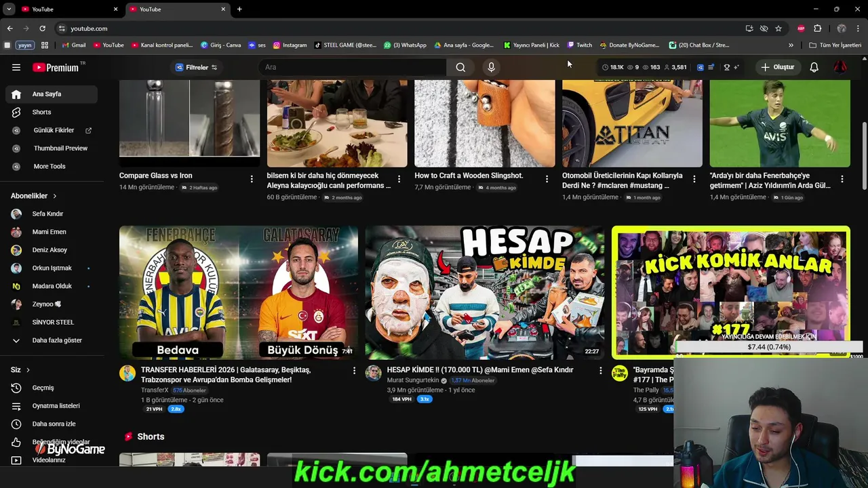Image resolution: width=868 pixels, height=488 pixels.
Task: Show hidden bookmarks with the double chevron
Action: [x=791, y=45]
